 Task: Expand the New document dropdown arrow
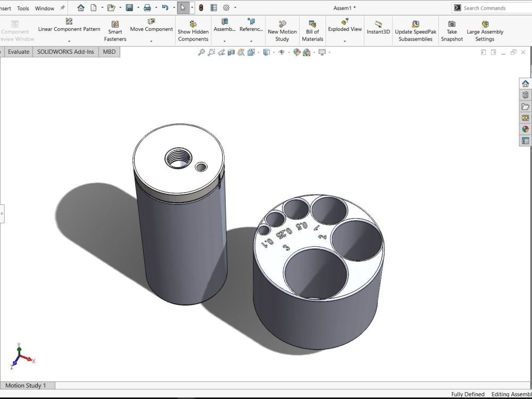click(x=102, y=8)
